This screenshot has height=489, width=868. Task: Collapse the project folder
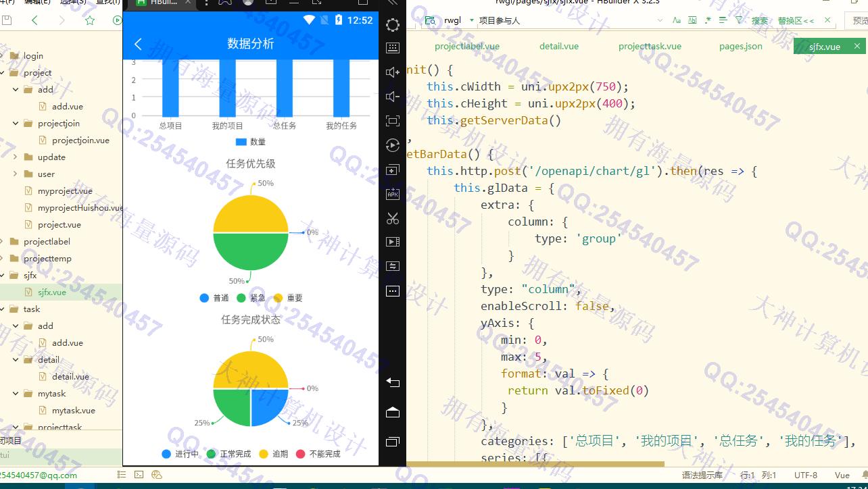coord(3,72)
